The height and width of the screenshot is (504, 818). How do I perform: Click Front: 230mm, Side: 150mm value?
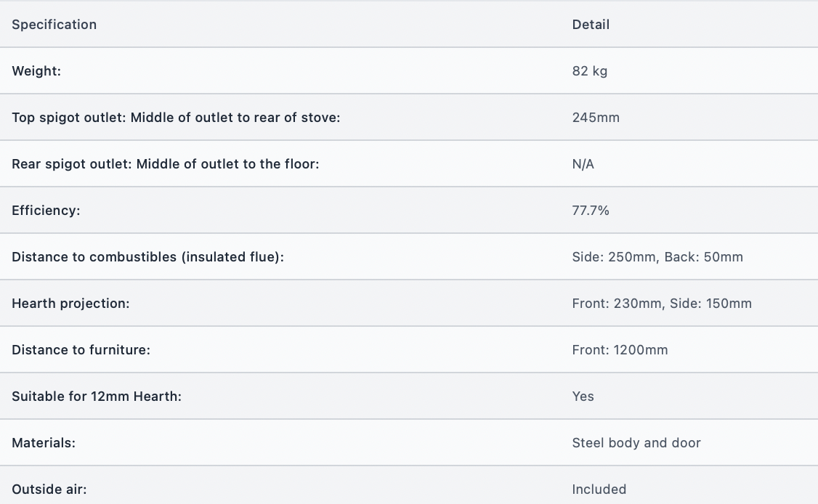click(662, 303)
